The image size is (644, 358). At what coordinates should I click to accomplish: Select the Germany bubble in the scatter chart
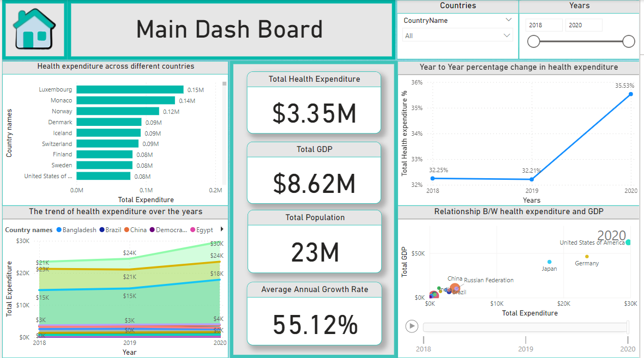[587, 257]
